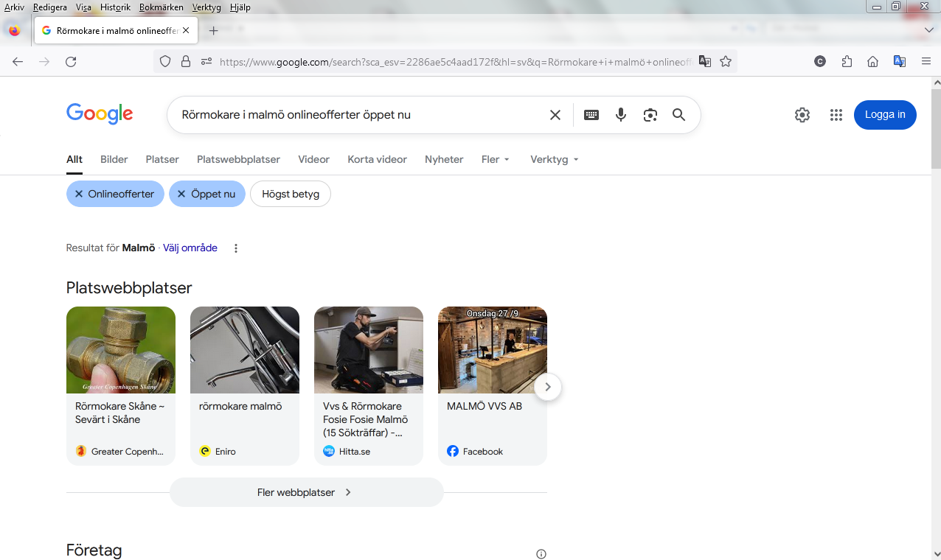Disable the Öppet nu filter chip

click(182, 195)
